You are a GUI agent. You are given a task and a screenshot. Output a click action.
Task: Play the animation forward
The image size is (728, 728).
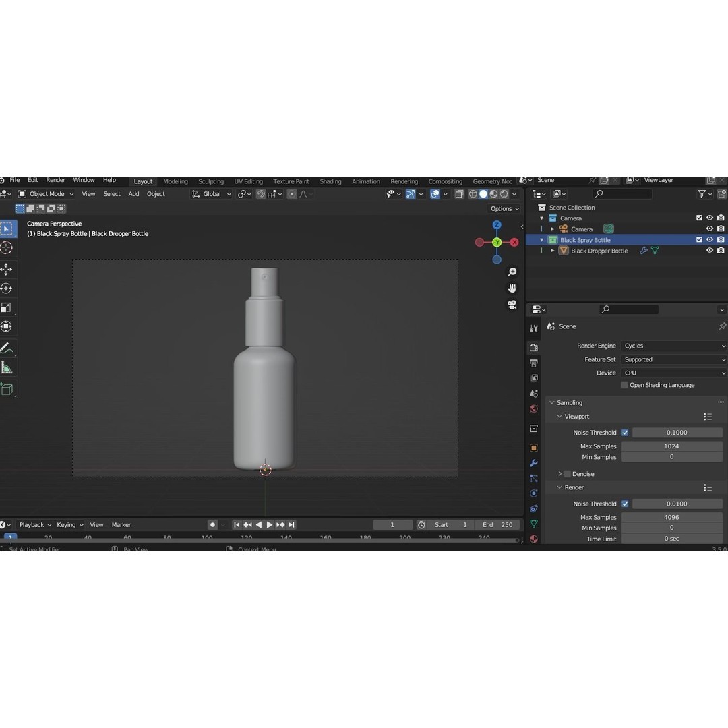pyautogui.click(x=270, y=525)
